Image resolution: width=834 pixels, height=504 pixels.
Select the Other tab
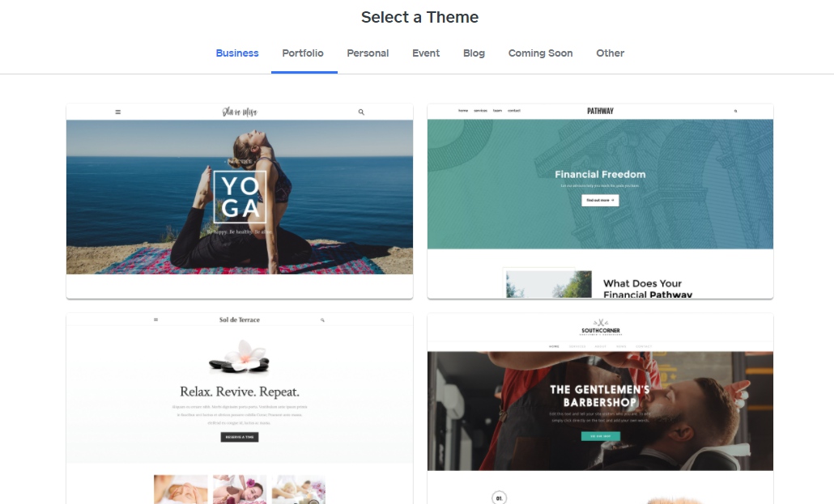[x=610, y=53]
